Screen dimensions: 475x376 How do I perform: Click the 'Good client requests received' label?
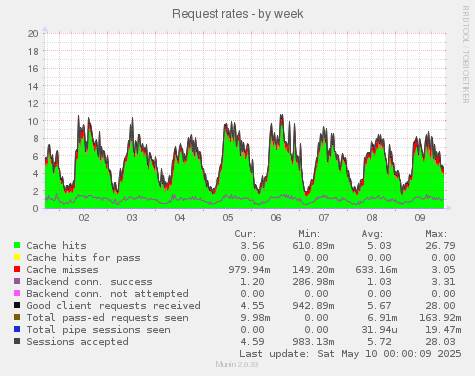point(113,306)
